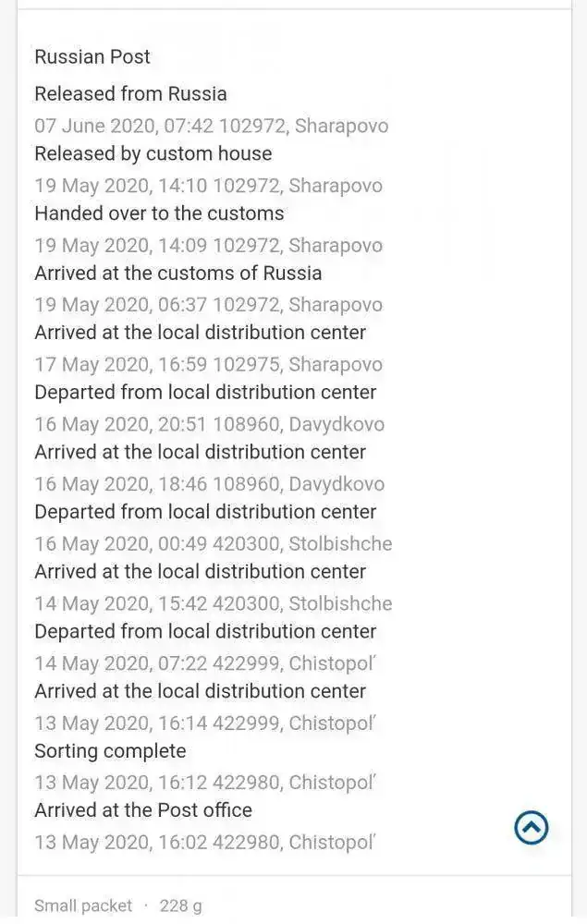587x924 pixels.
Task: Click the Small packet label
Action: coord(83,906)
